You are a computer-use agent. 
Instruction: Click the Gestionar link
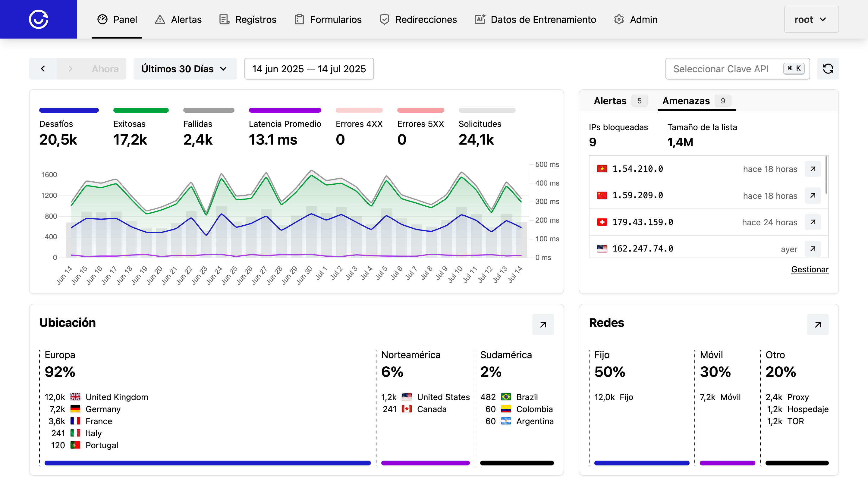tap(809, 269)
